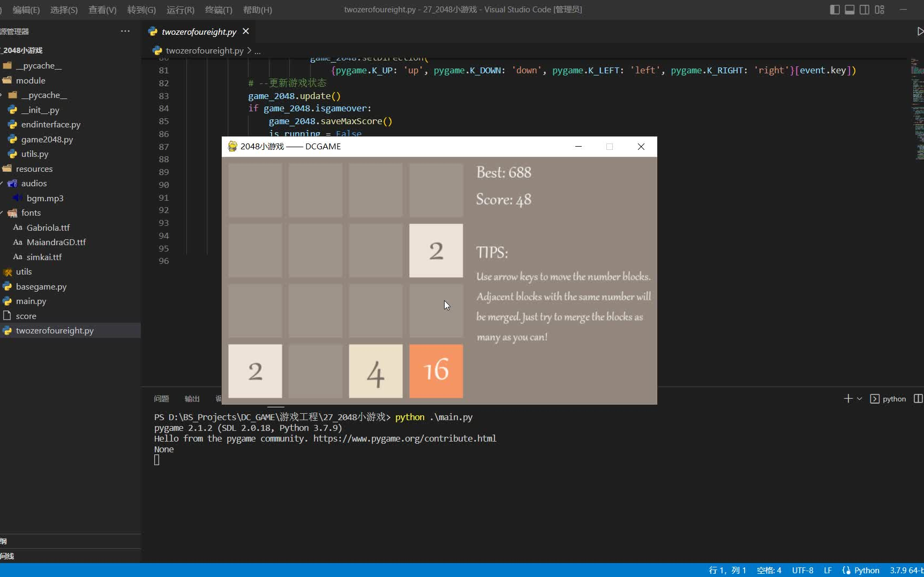The height and width of the screenshot is (577, 924).
Task: Collapse the module folder
Action: (31, 80)
